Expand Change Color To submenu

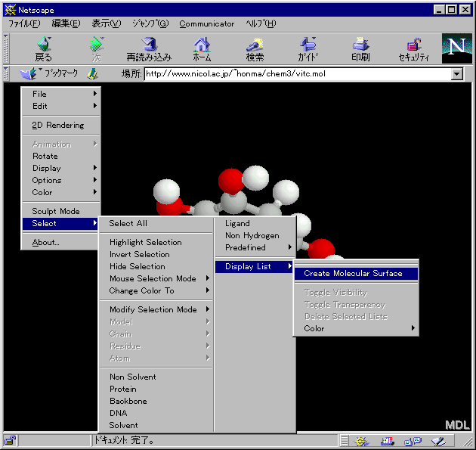pos(156,290)
